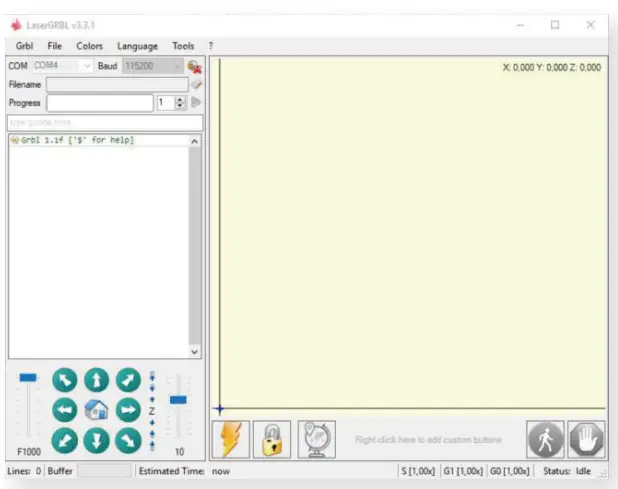
Task: Click the padlock unlock button
Action: pyautogui.click(x=272, y=439)
